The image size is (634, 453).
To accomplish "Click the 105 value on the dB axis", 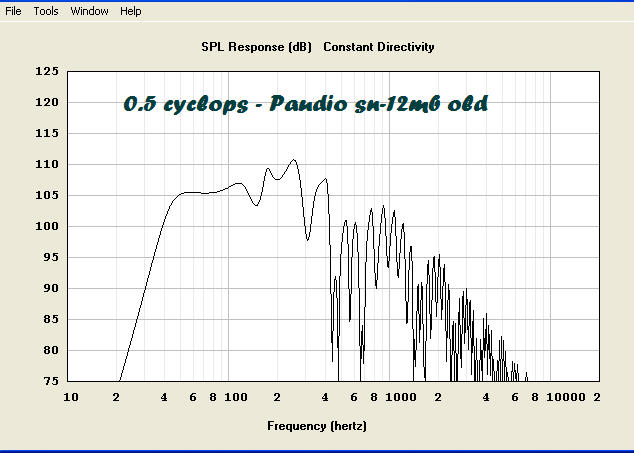I will click(x=47, y=195).
